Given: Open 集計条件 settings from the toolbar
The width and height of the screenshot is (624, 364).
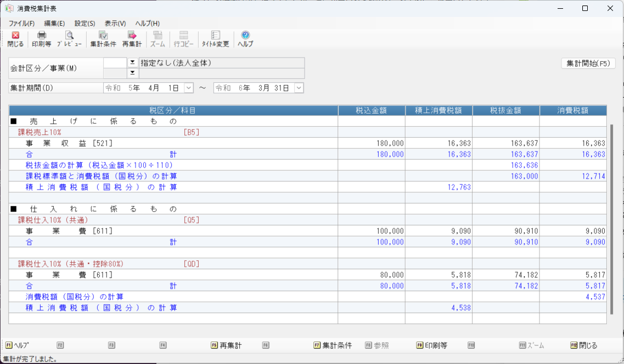Looking at the screenshot, I should (x=103, y=39).
